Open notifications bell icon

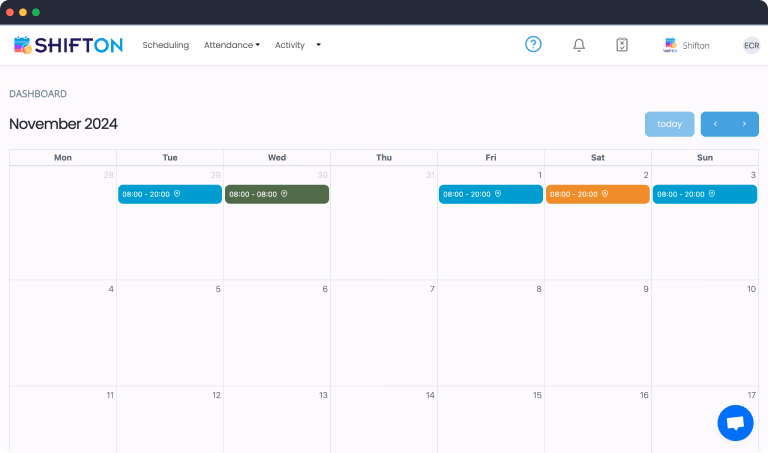pos(579,45)
